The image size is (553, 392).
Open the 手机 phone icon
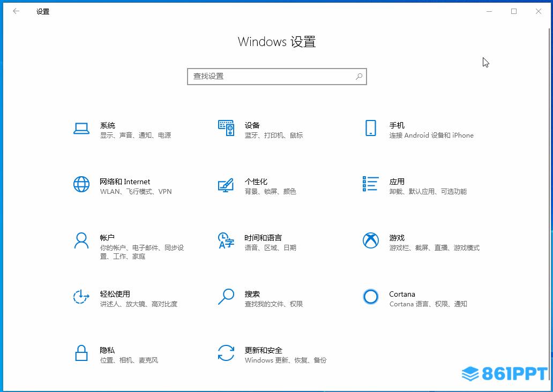[x=371, y=128]
